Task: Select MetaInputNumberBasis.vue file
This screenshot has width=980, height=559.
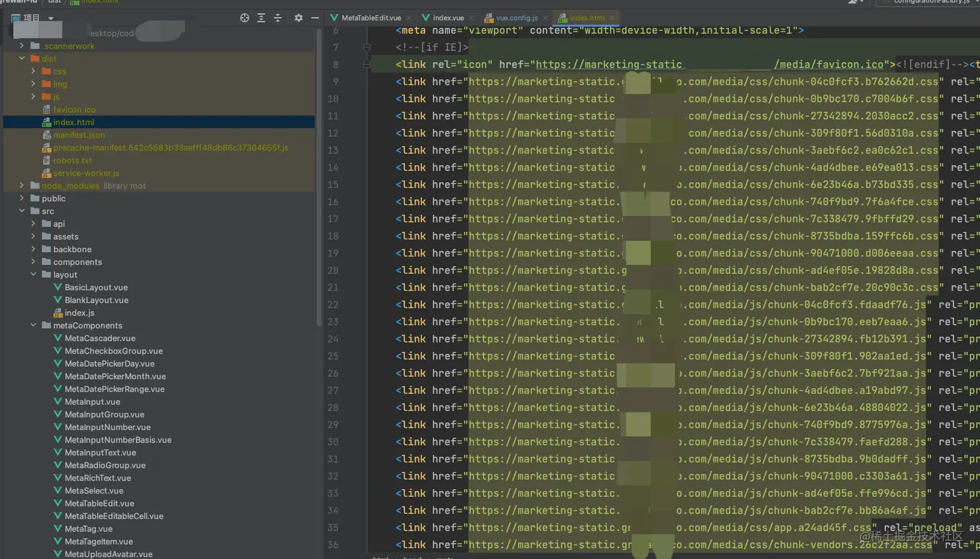Action: tap(118, 440)
